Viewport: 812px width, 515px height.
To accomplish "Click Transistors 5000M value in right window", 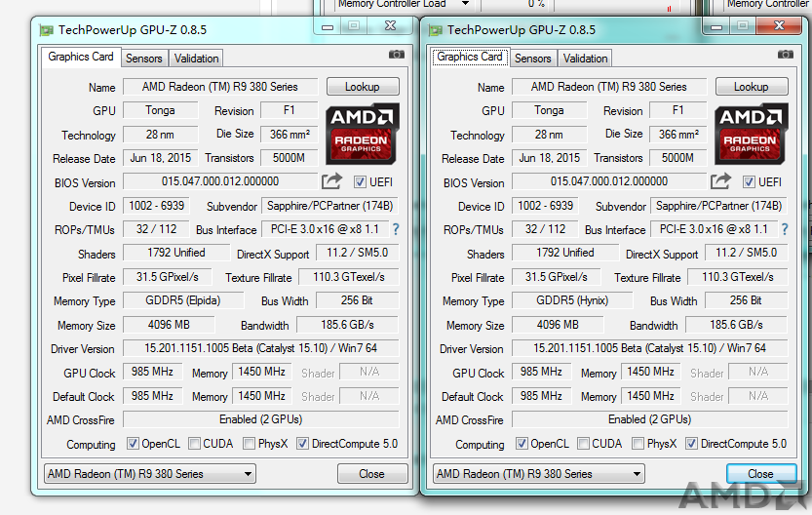I will click(x=677, y=157).
